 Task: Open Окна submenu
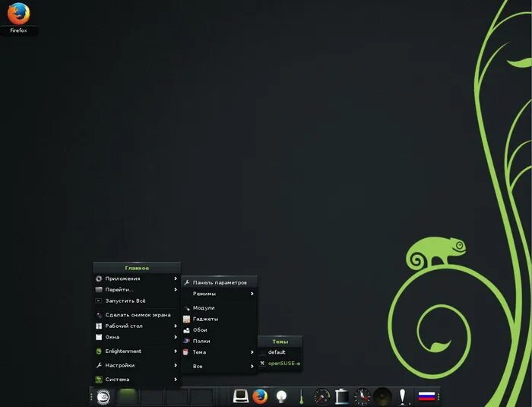pyautogui.click(x=137, y=337)
